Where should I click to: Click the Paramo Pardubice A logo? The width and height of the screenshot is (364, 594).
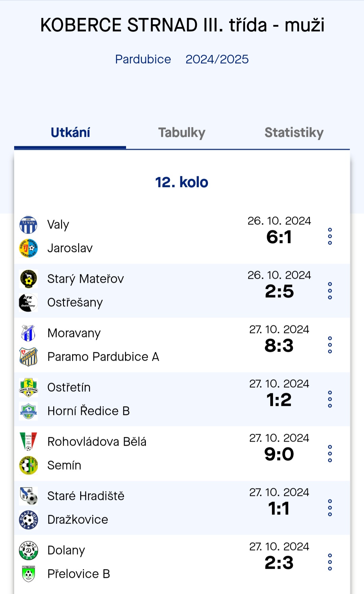click(28, 357)
